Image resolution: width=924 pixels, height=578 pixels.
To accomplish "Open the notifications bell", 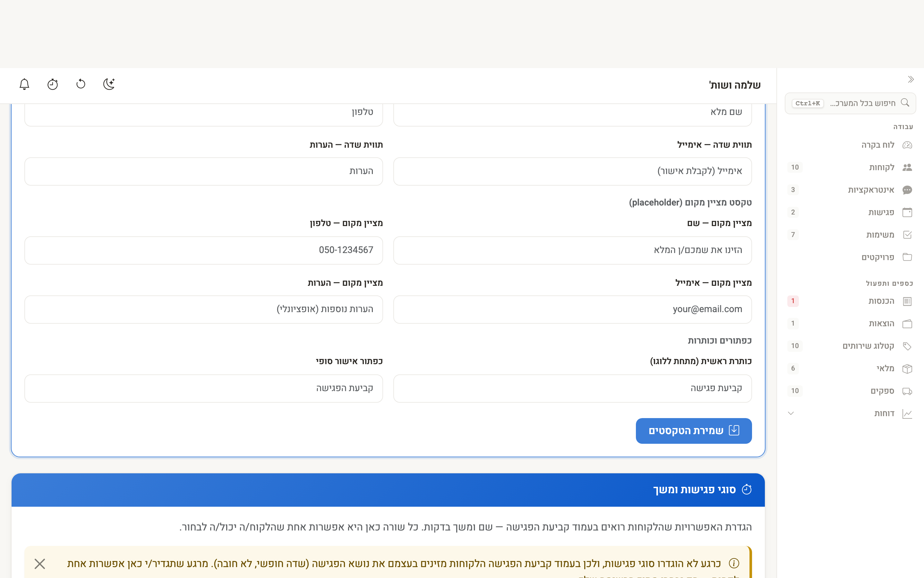I will [24, 84].
